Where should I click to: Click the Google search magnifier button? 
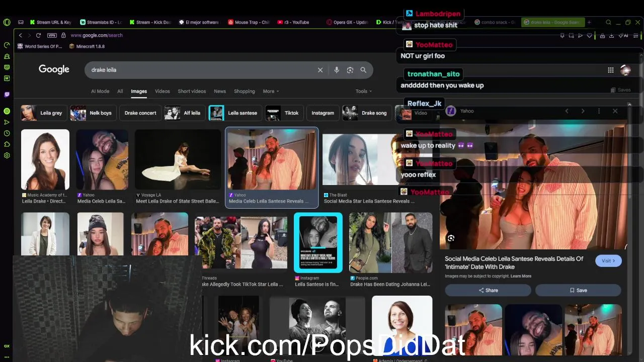tap(363, 70)
